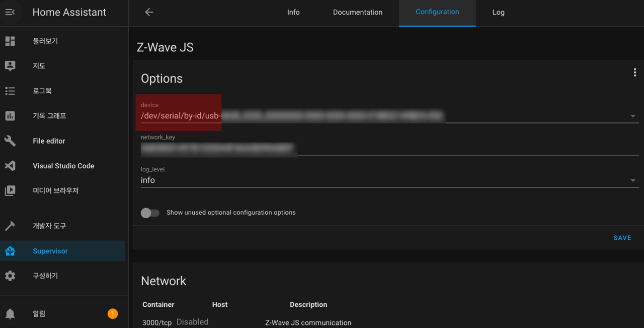Viewport: 644px width, 328px height.
Task: Click the 3000/tcp host port field
Action: (x=193, y=322)
